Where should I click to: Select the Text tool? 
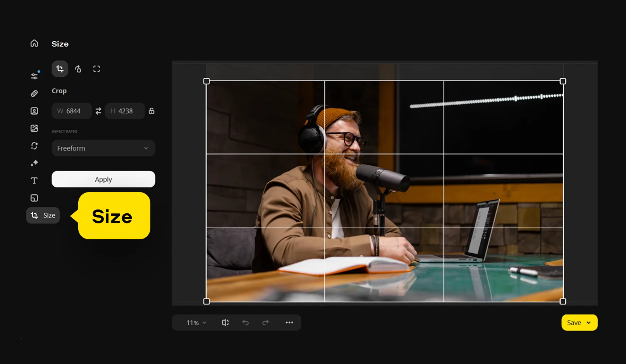tap(34, 180)
